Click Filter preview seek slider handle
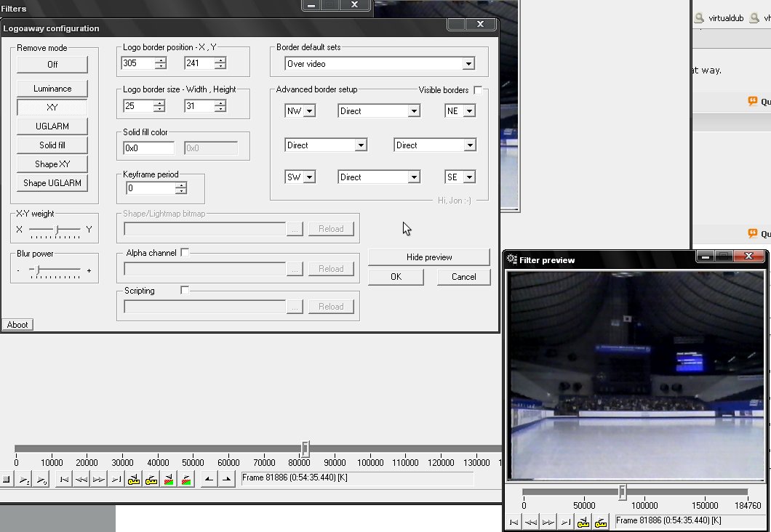The width and height of the screenshot is (771, 532). click(x=623, y=491)
